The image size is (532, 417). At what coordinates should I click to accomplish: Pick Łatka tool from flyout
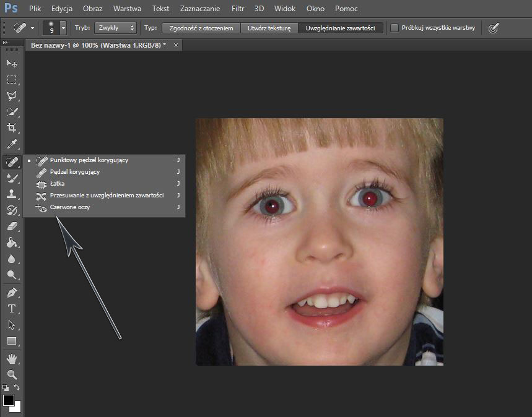(x=104, y=183)
